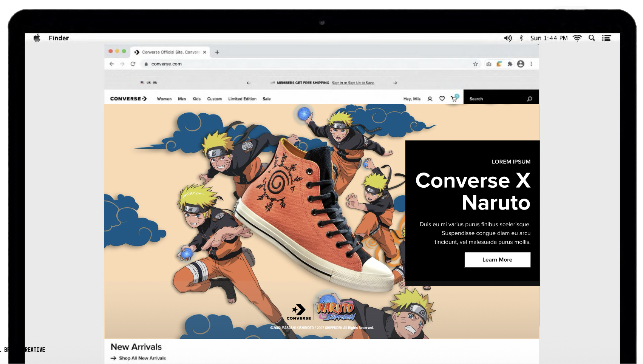Screen dimensions: 643x364
Task: Open Spotlight search in menu bar
Action: 592,38
